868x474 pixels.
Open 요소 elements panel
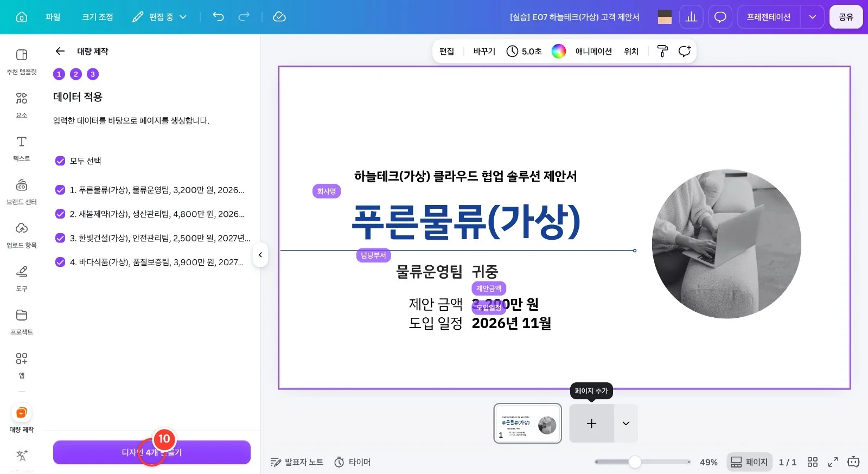tap(22, 105)
